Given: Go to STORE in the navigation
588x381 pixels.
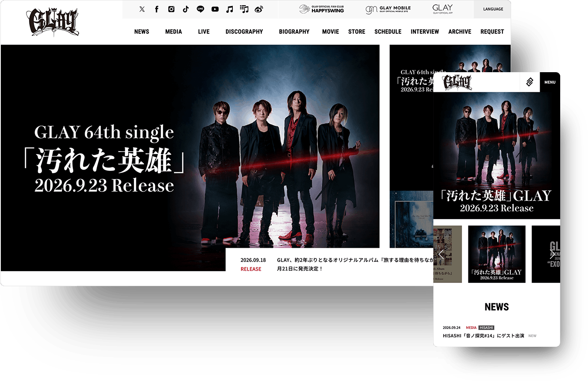Looking at the screenshot, I should (356, 32).
